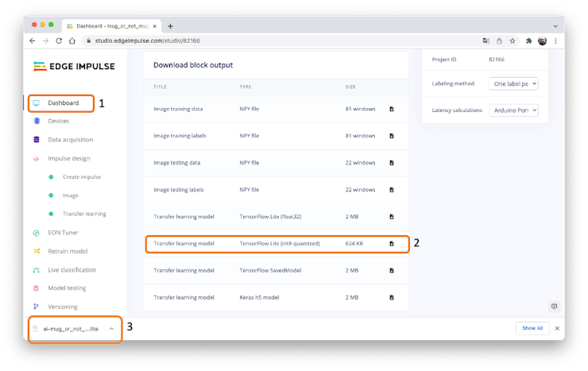Open Devices in sidebar

[x=59, y=121]
